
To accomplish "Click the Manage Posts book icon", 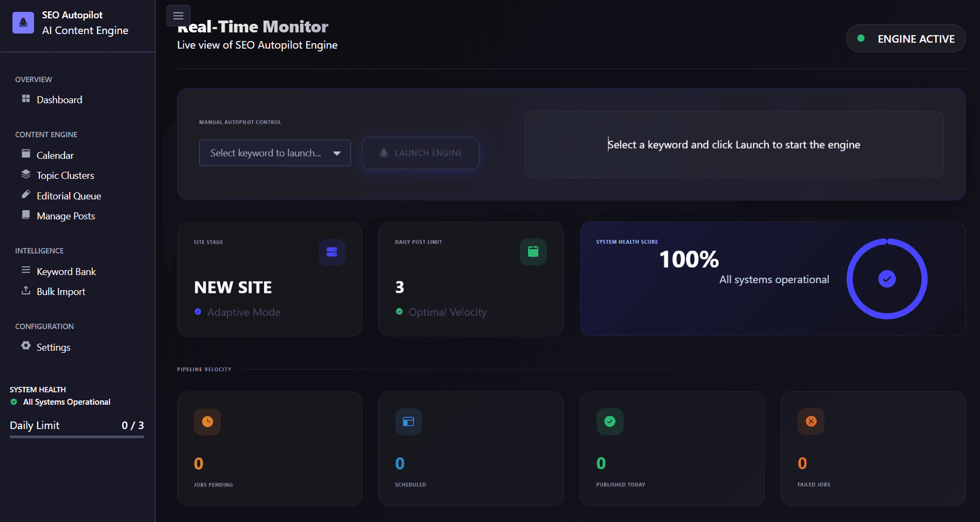I will pos(25,215).
